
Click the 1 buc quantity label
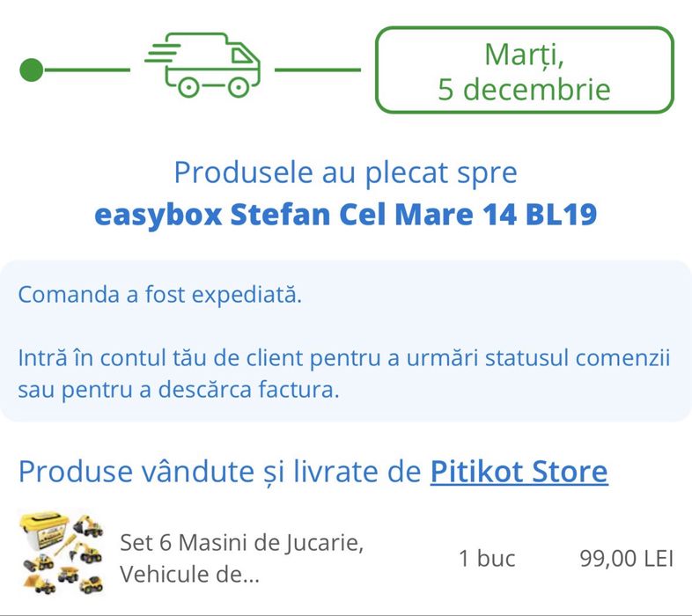(x=487, y=558)
